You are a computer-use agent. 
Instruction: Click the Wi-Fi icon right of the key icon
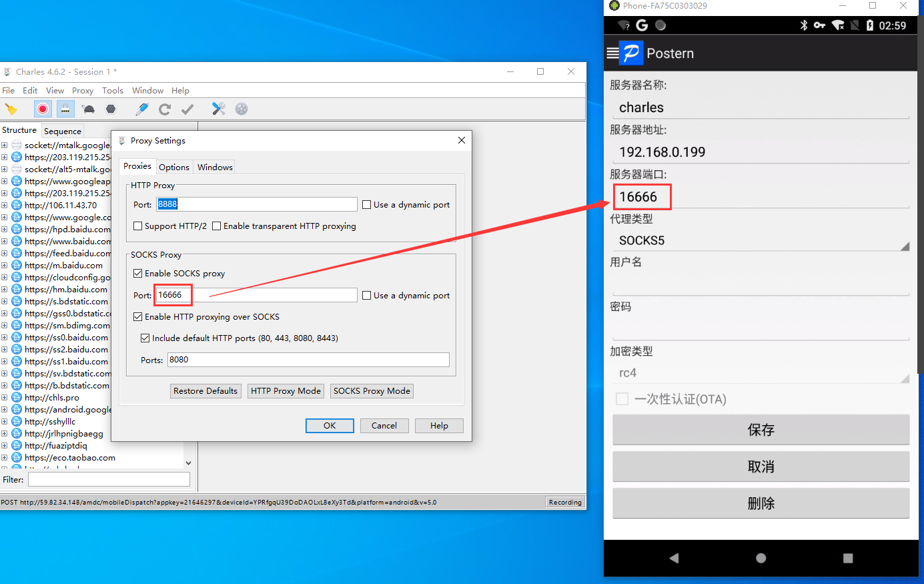point(838,25)
